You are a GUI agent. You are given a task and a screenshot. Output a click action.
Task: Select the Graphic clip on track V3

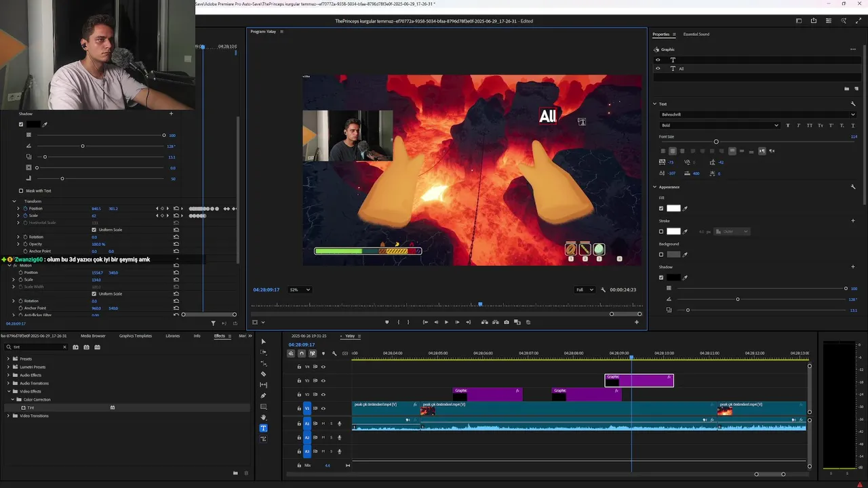[639, 381]
